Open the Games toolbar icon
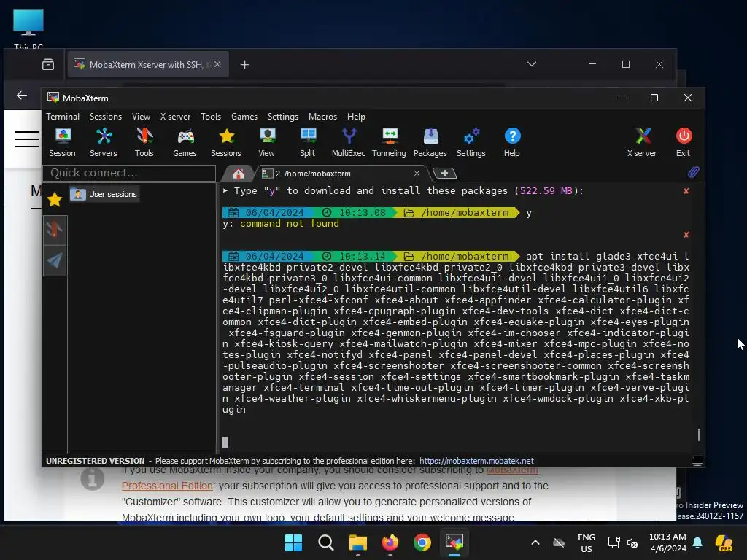Image resolution: width=747 pixels, height=560 pixels. (185, 142)
